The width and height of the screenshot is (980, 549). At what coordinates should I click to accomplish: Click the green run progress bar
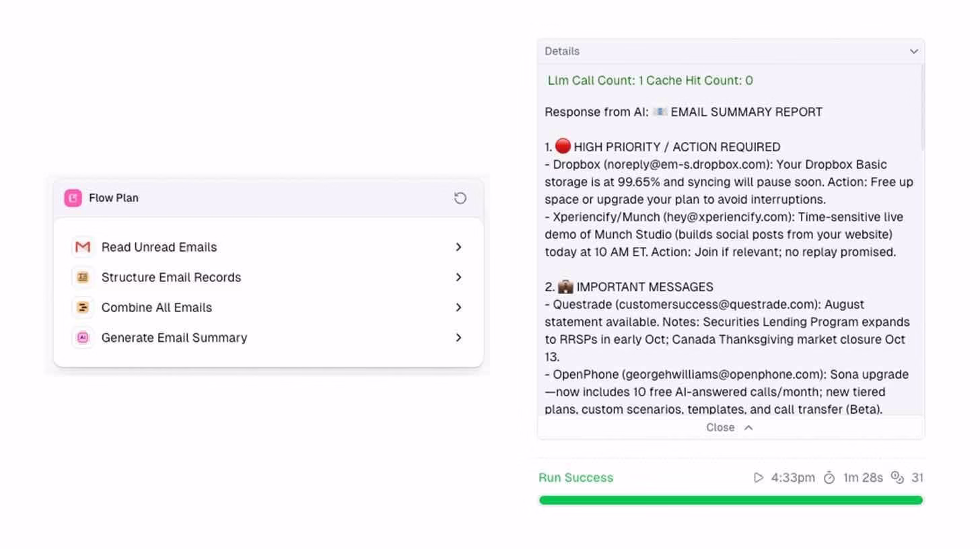[731, 500]
